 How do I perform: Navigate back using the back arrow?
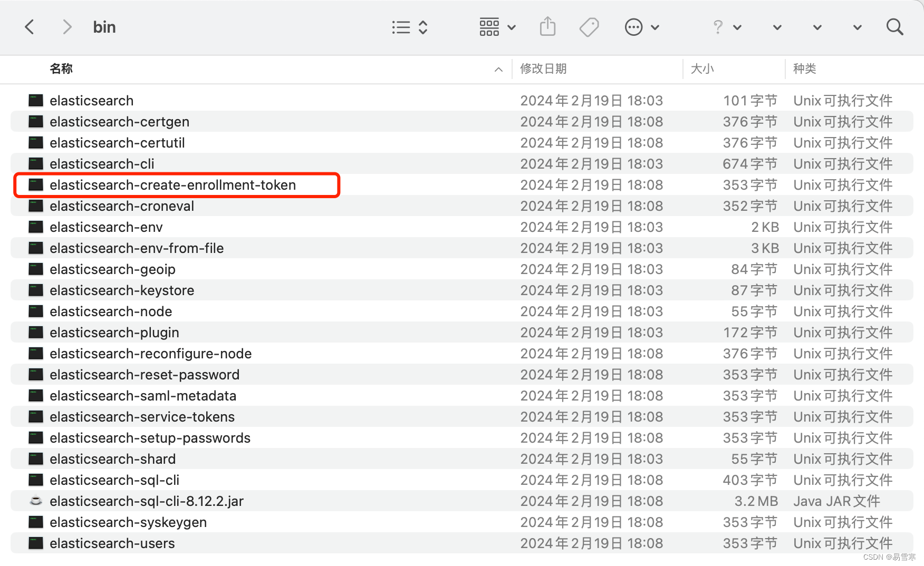(29, 27)
